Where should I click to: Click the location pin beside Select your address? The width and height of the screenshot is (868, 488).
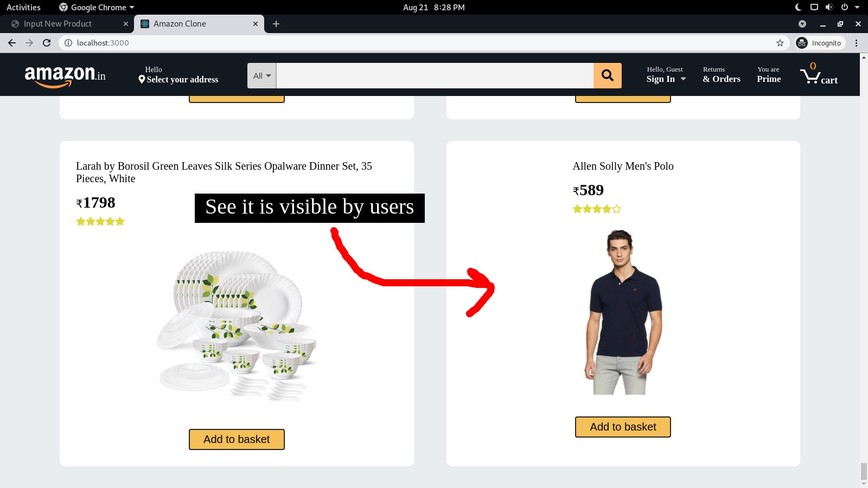pos(142,79)
